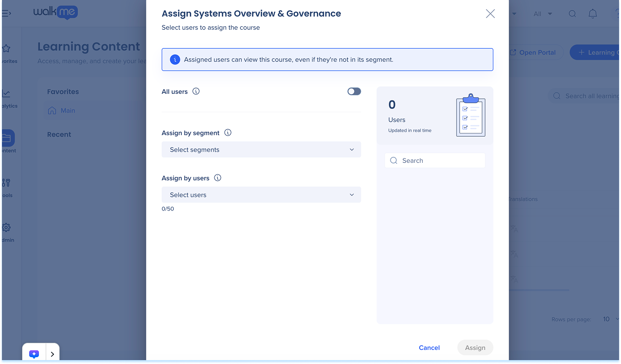621x364 pixels.
Task: Click the WalkMe assistant chat icon
Action: pos(34,354)
